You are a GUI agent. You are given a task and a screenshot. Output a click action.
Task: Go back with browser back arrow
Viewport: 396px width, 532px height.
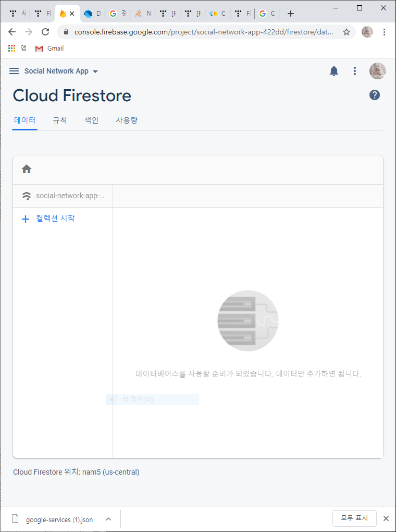pyautogui.click(x=12, y=32)
